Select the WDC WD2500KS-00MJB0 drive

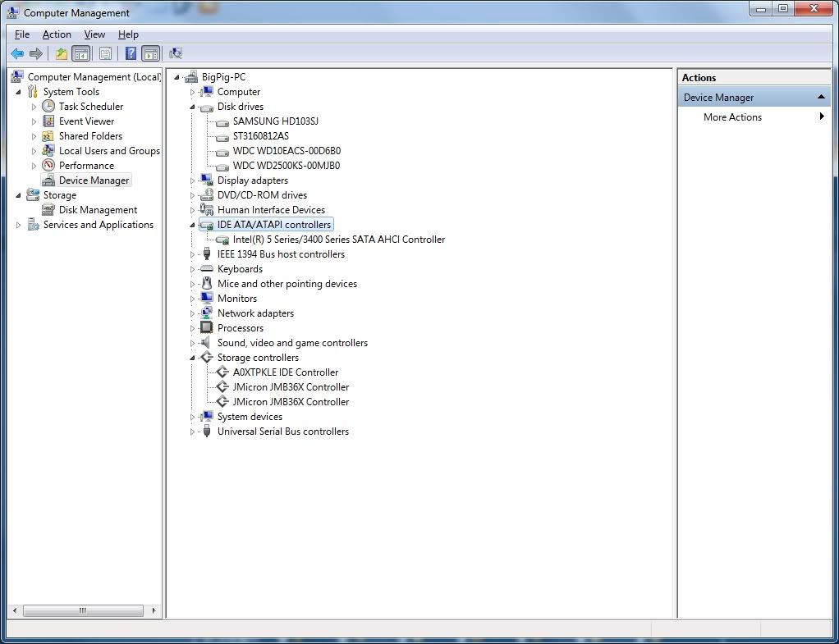click(x=287, y=165)
